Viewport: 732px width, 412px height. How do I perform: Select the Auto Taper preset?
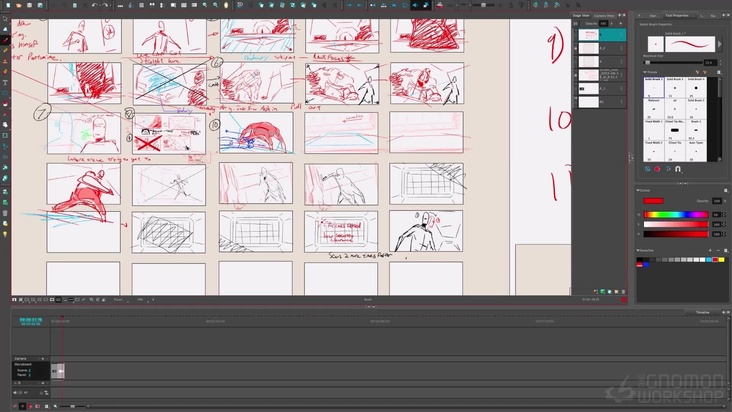coord(696,151)
